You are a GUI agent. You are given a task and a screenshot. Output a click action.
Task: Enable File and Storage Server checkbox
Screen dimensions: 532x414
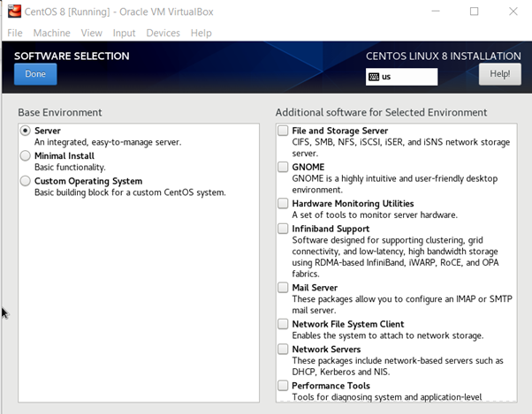(283, 131)
